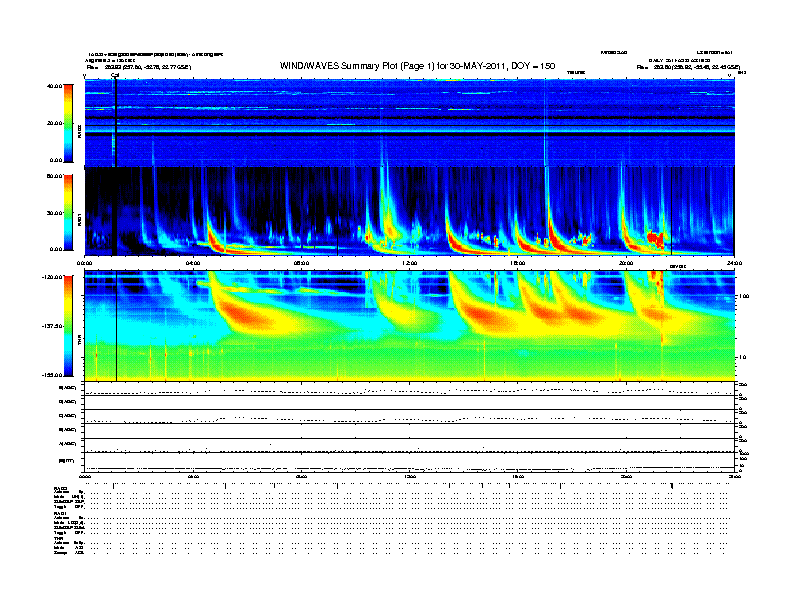Select the RAD2 intensity color bar
The width and height of the screenshot is (792, 612).
tap(68, 123)
